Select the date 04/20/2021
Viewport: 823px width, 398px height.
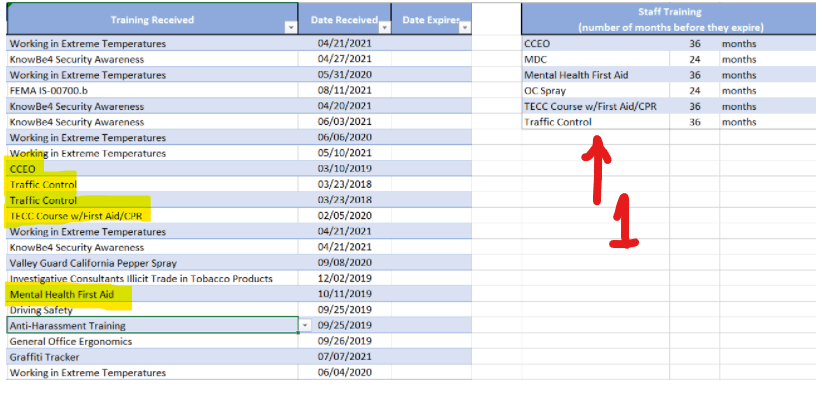[344, 106]
